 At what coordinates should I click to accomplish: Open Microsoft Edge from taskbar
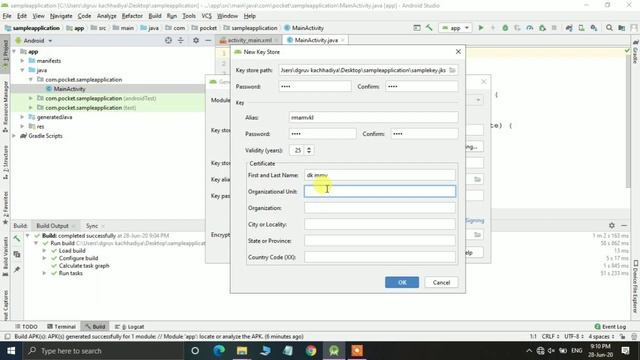coord(219,351)
